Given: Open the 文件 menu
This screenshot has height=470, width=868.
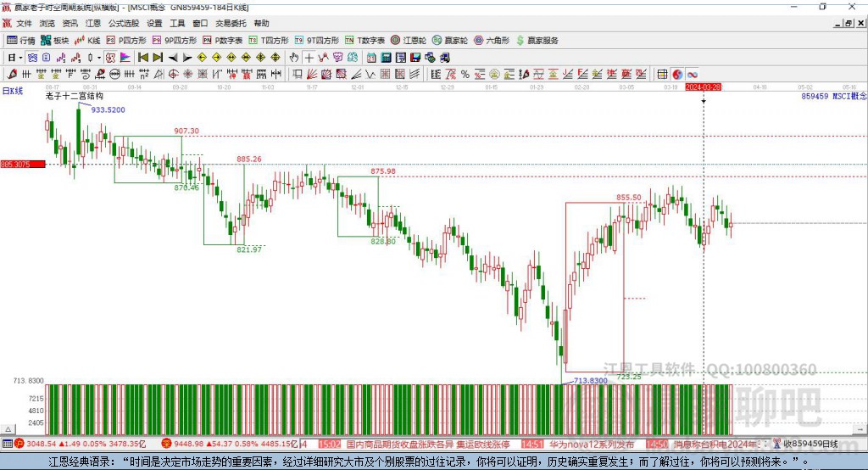Looking at the screenshot, I should coord(25,23).
